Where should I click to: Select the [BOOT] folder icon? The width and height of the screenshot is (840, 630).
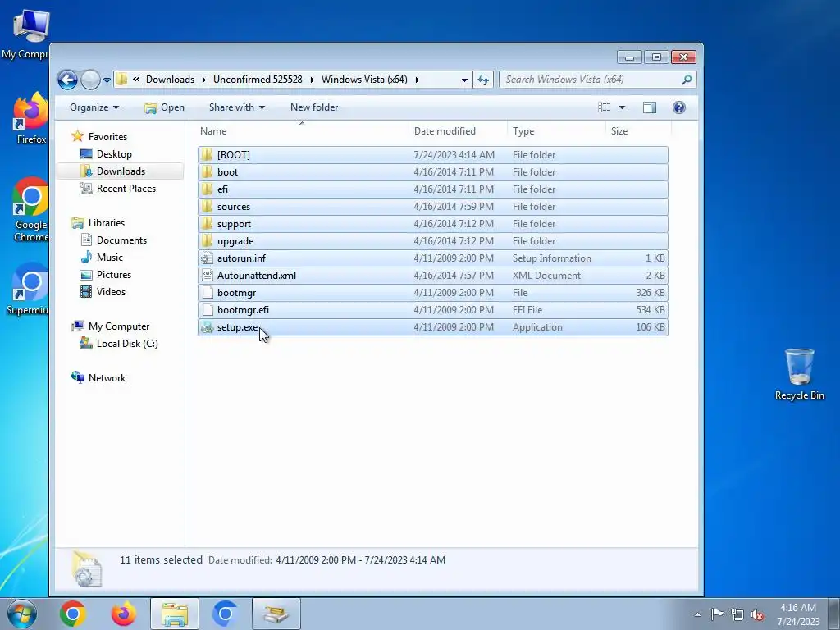click(x=208, y=155)
